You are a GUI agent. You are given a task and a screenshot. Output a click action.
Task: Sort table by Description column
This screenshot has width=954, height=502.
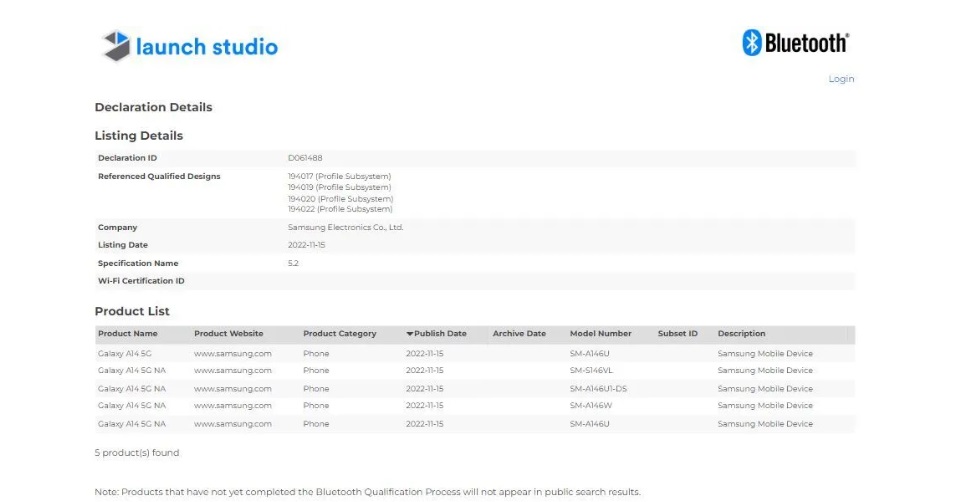coord(741,333)
